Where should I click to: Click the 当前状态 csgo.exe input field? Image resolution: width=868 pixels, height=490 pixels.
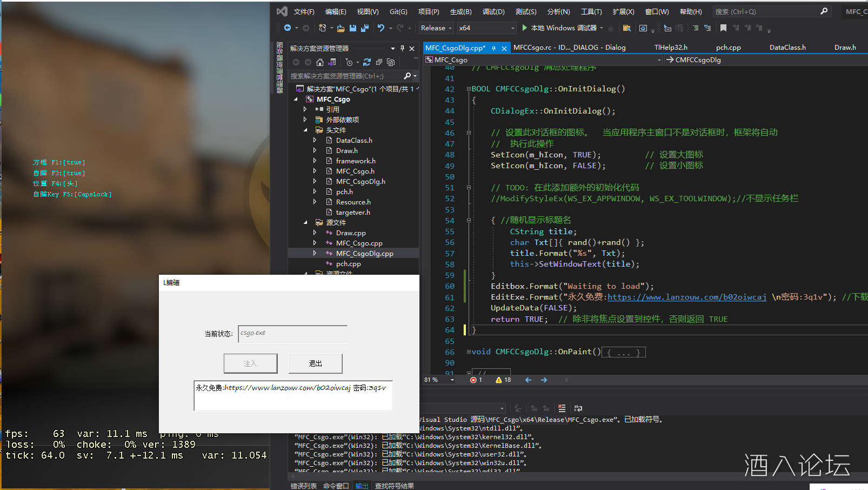[x=292, y=334]
